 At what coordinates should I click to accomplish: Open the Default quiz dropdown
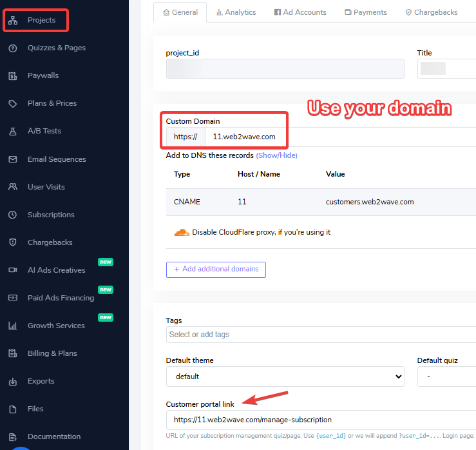[446, 377]
